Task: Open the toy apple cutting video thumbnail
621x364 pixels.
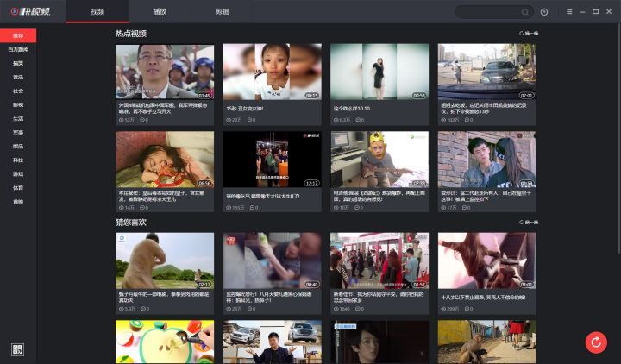Action: (x=165, y=342)
